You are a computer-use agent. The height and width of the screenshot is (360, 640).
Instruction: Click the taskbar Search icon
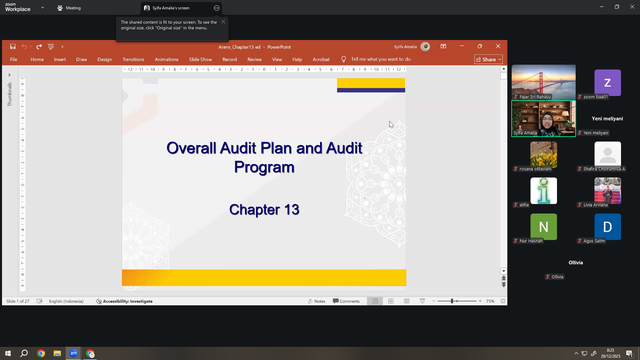click(24, 353)
